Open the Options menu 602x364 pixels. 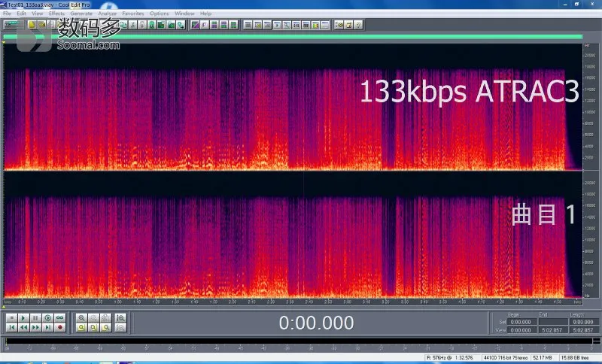pyautogui.click(x=159, y=13)
